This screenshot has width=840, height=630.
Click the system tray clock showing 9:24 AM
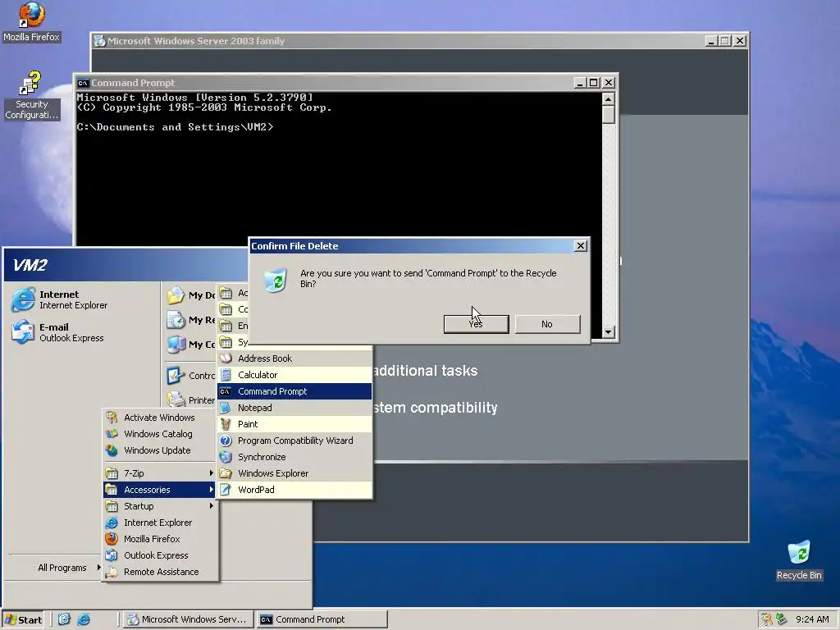[812, 619]
